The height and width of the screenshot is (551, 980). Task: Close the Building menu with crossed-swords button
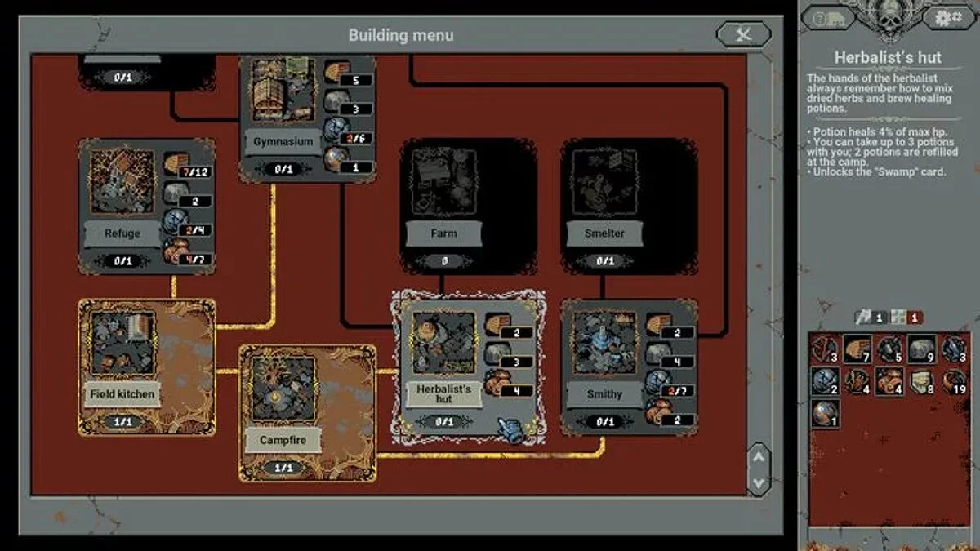pyautogui.click(x=743, y=33)
